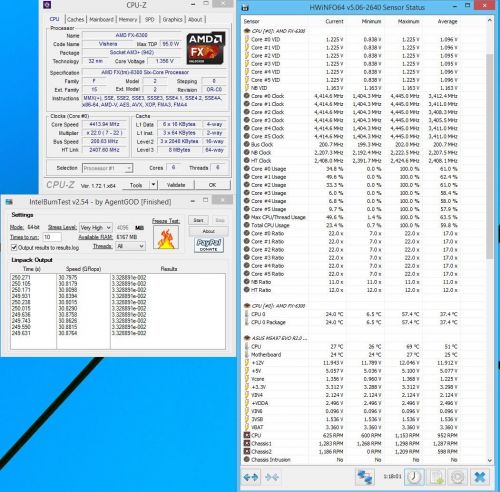Click the Tools button in CPU-Z
Image resolution: width=500 pixels, height=492 pixels.
pos(136,185)
